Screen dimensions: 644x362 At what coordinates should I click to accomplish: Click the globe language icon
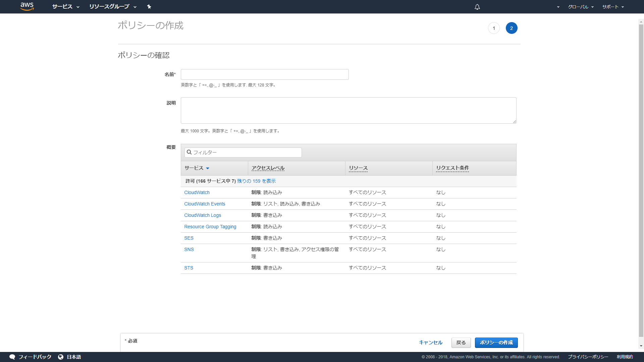click(61, 357)
